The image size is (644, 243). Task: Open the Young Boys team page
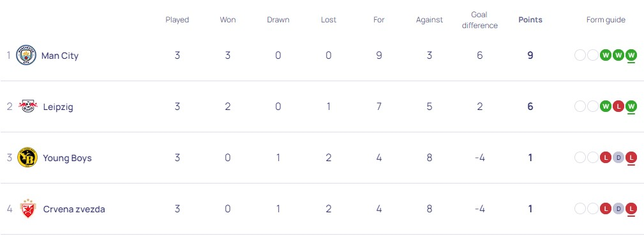[x=68, y=158]
